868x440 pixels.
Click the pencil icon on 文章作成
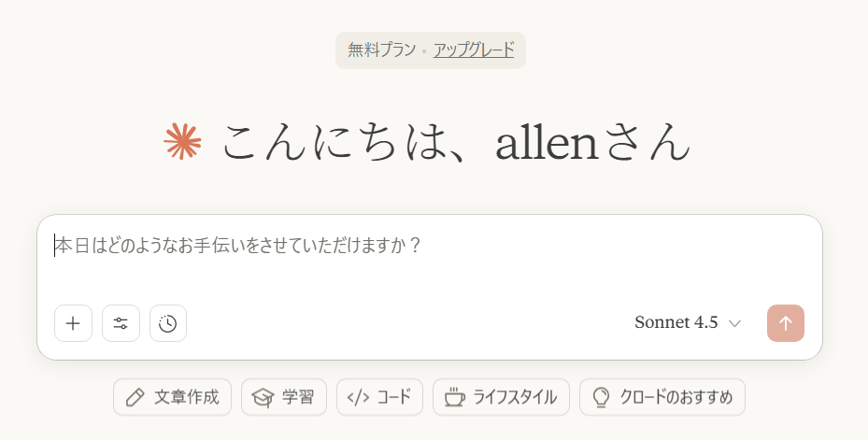click(x=135, y=397)
